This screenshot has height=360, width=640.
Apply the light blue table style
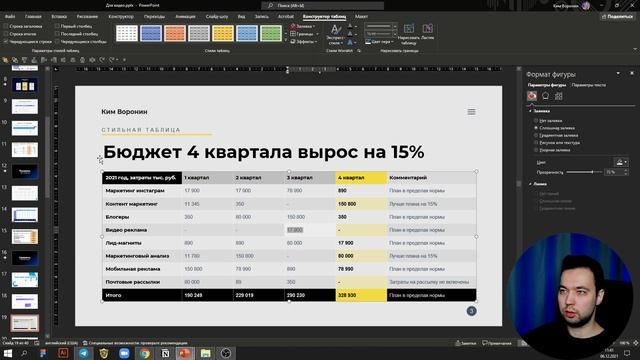click(x=247, y=33)
